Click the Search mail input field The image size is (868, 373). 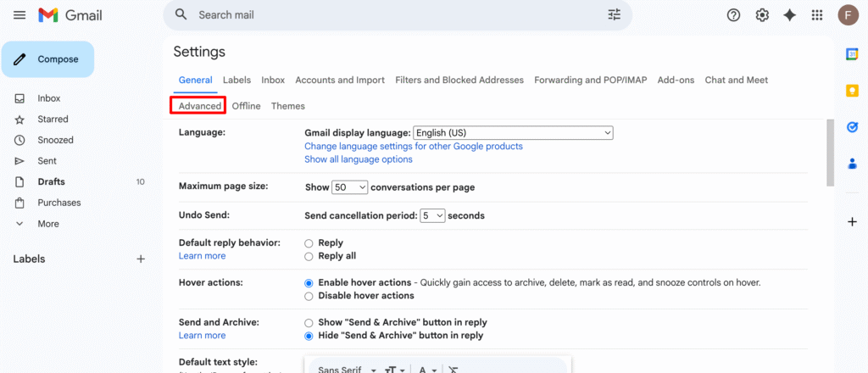pyautogui.click(x=390, y=15)
